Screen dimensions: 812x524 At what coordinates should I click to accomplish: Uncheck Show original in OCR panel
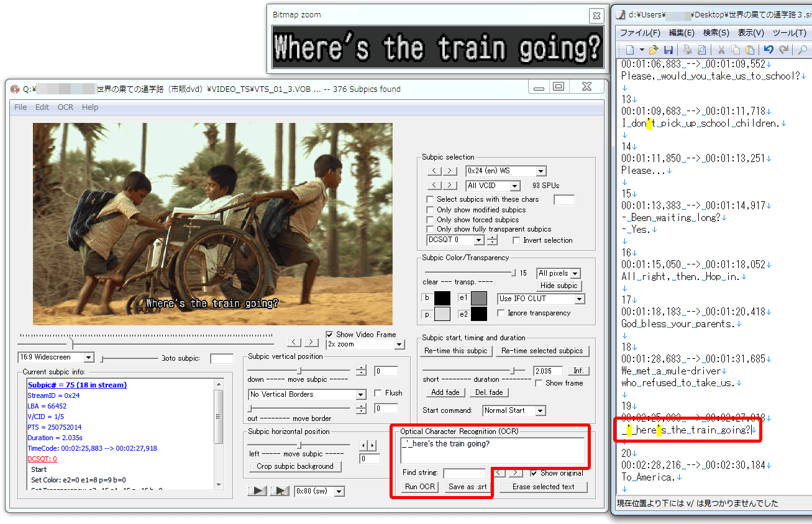(534, 473)
